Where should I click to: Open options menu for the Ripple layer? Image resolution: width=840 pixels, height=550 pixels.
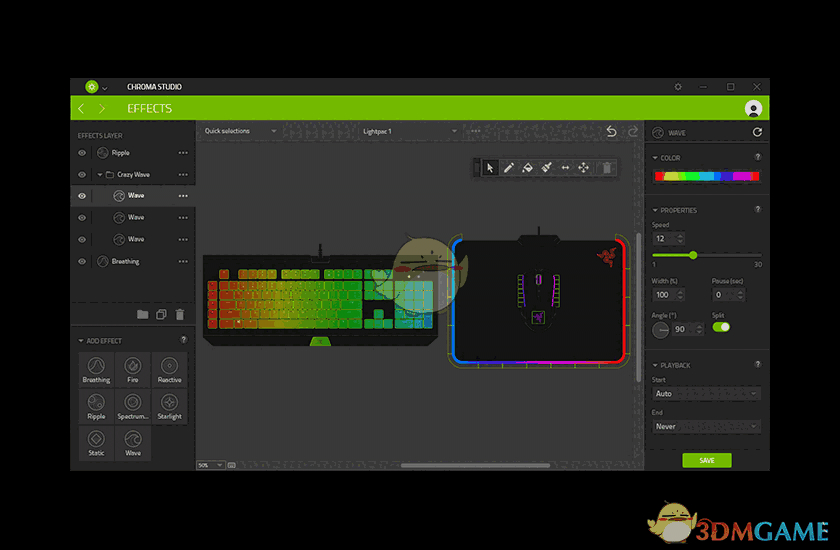183,153
